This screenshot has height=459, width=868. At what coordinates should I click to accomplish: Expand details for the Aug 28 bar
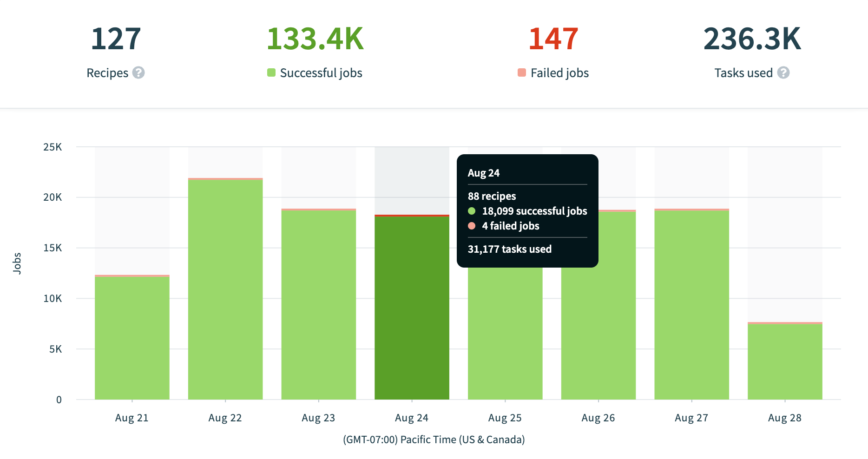784,362
